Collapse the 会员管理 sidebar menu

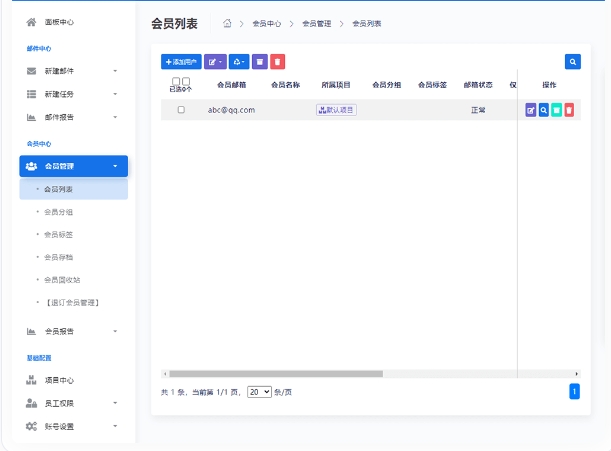click(x=74, y=166)
